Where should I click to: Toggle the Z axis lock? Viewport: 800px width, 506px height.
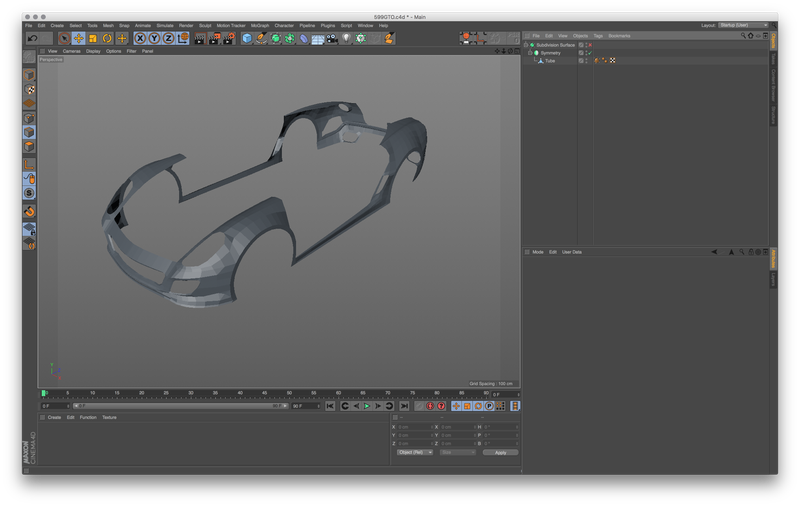(x=168, y=38)
